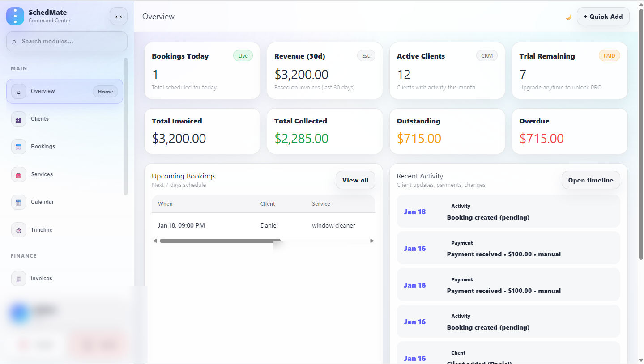Open timeline from Recent Activity panel
Image resolution: width=644 pixels, height=364 pixels.
pos(590,180)
